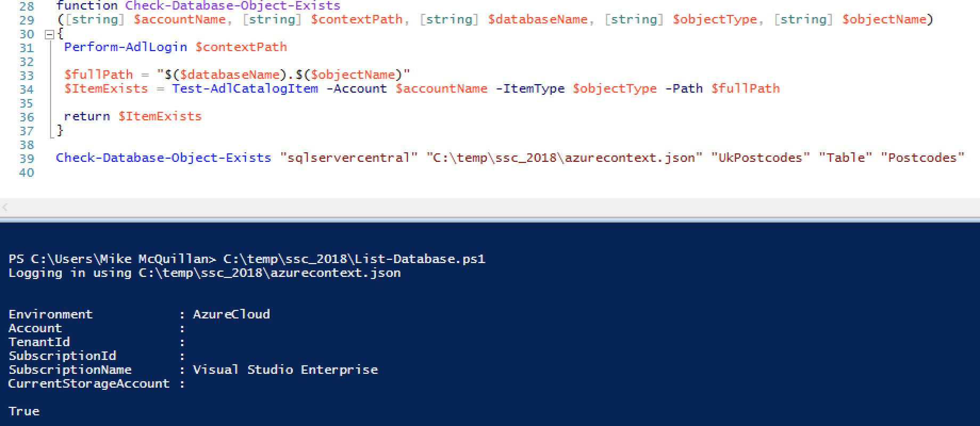The image size is (980, 426).
Task: Click the True output in the console
Action: coord(24,411)
